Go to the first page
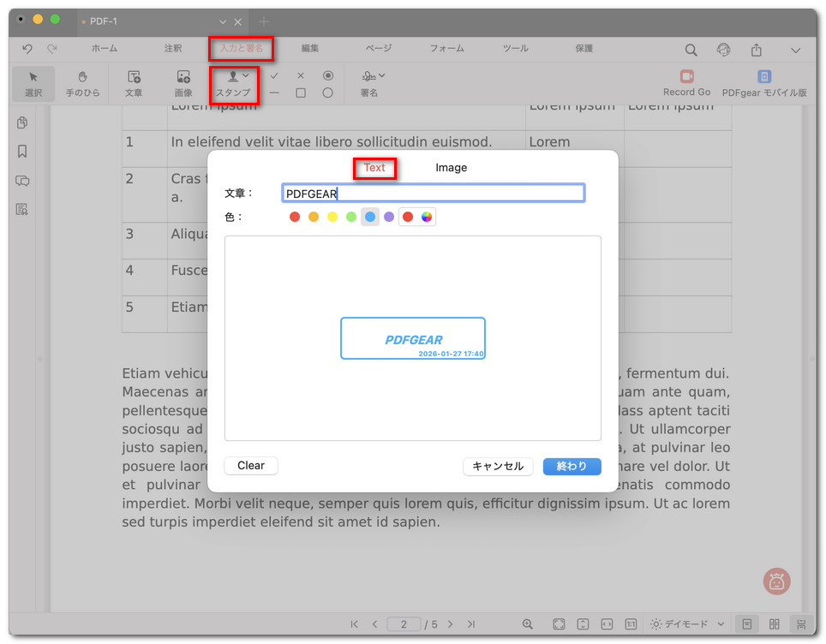 click(354, 624)
